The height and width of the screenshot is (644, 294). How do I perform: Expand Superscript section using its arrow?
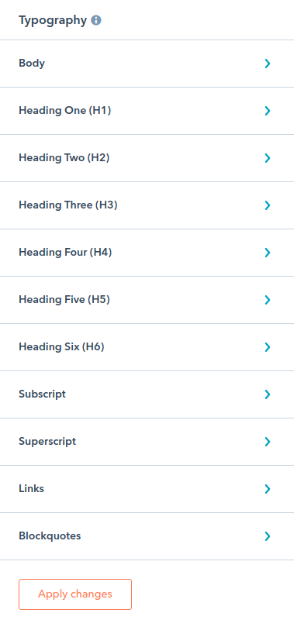point(268,442)
